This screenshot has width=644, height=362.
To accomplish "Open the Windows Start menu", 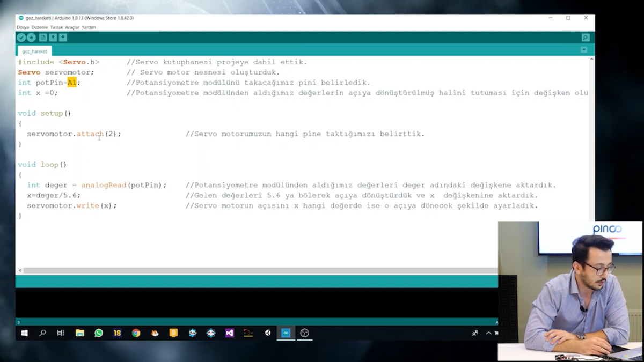I will coord(24,333).
